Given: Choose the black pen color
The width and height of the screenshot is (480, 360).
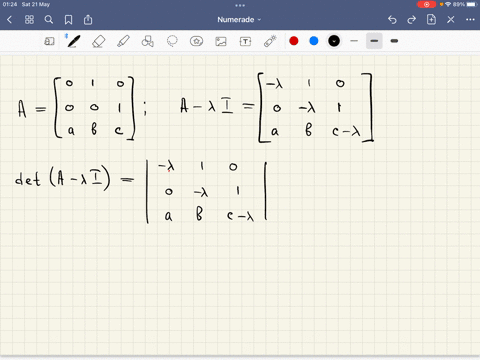Looking at the screenshot, I should pos(334,41).
